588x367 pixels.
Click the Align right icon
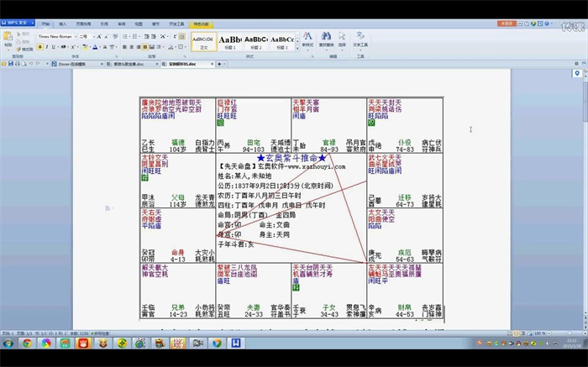tap(138, 47)
